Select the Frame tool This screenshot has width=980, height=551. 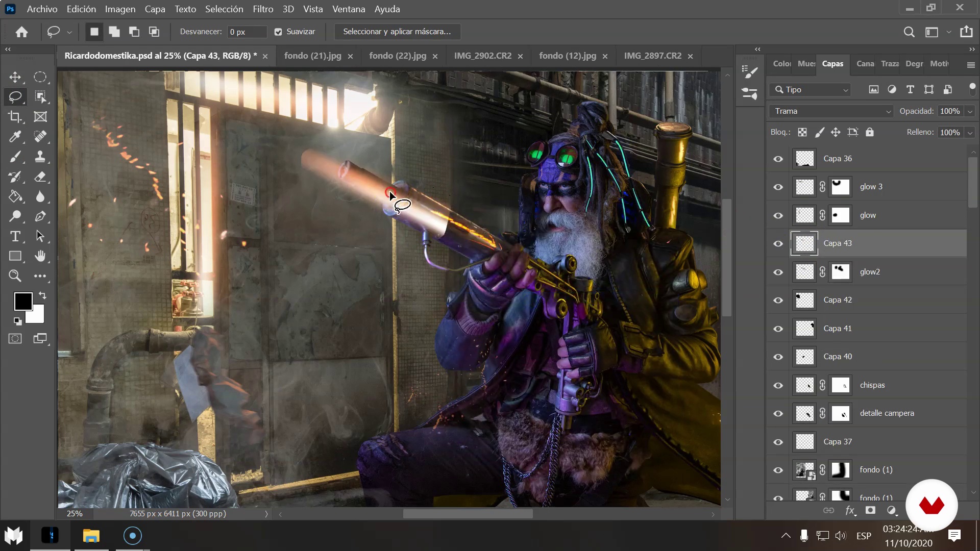pos(40,117)
